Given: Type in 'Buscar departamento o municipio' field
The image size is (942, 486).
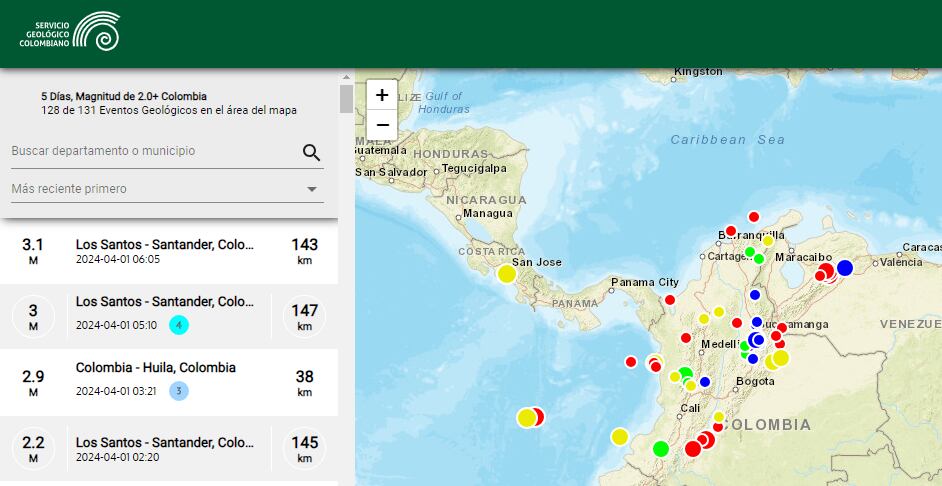Looking at the screenshot, I should 150,151.
